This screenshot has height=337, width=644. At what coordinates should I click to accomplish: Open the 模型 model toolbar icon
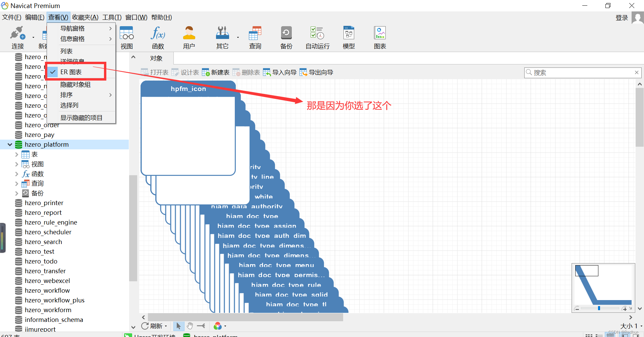349,38
